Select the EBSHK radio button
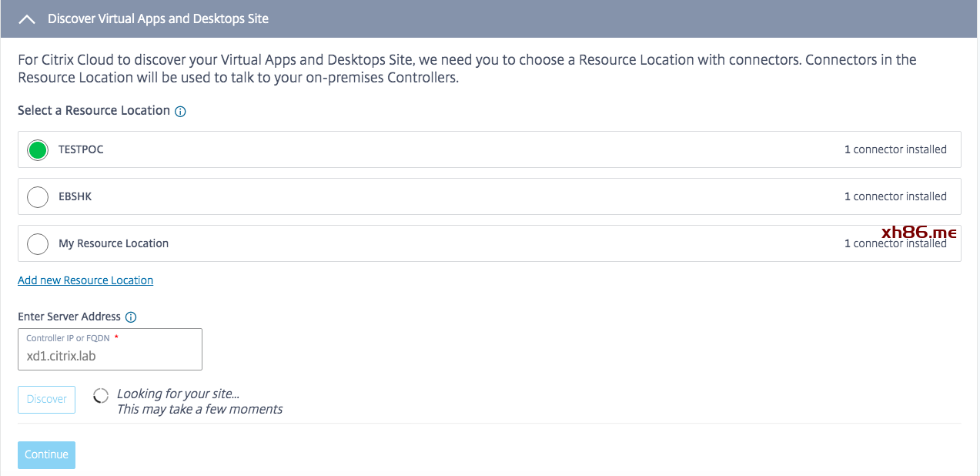 tap(38, 197)
